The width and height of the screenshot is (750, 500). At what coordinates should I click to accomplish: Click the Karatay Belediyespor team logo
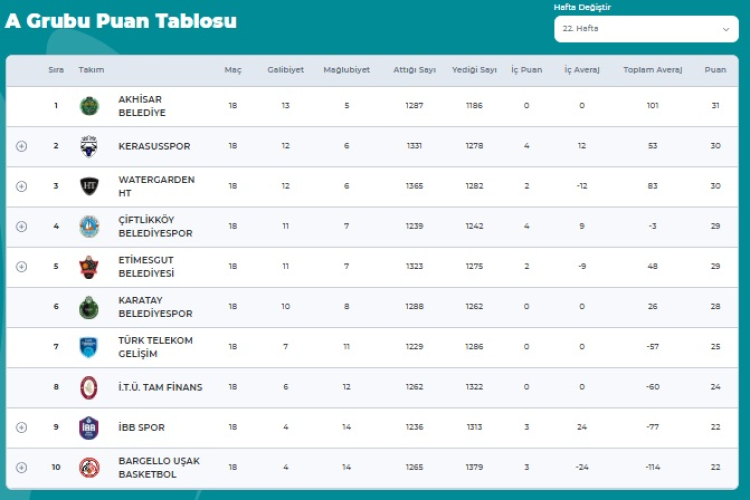click(x=89, y=307)
